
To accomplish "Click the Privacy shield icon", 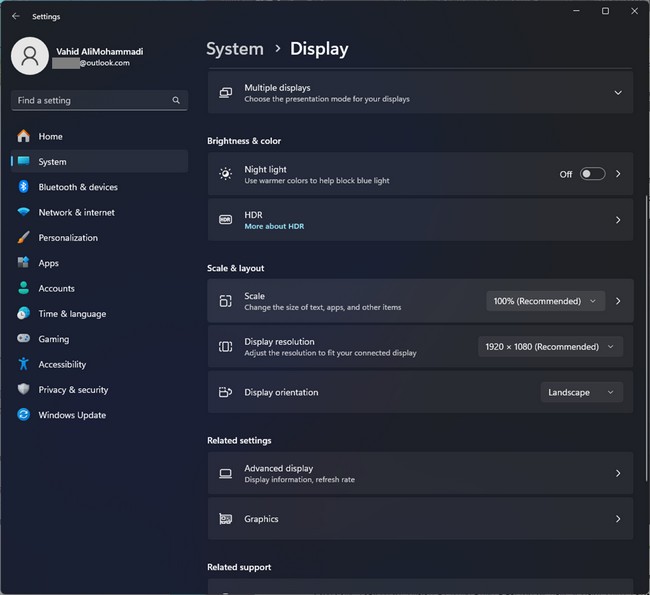I will [24, 389].
